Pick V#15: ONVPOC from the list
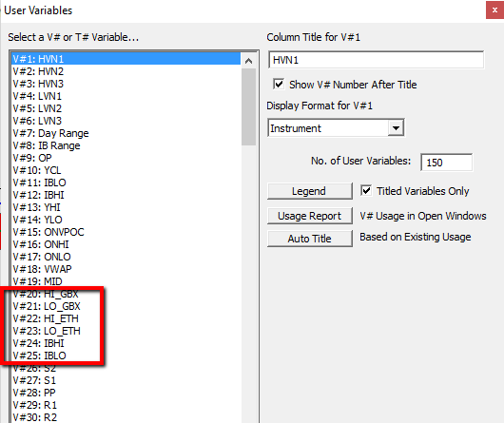 tap(126, 232)
